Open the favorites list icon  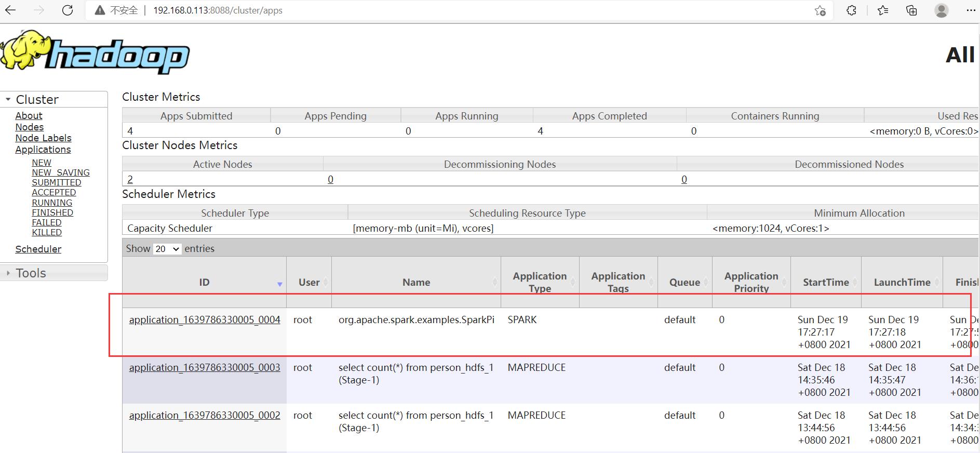(883, 10)
